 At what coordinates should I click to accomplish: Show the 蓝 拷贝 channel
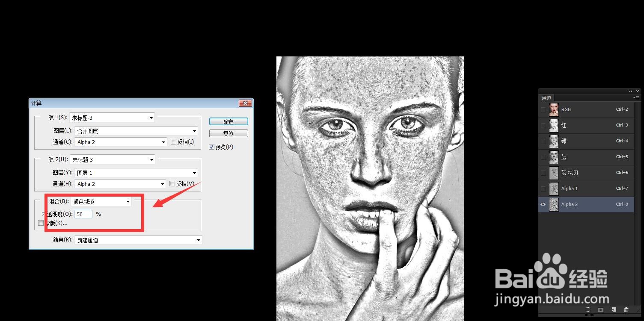543,173
